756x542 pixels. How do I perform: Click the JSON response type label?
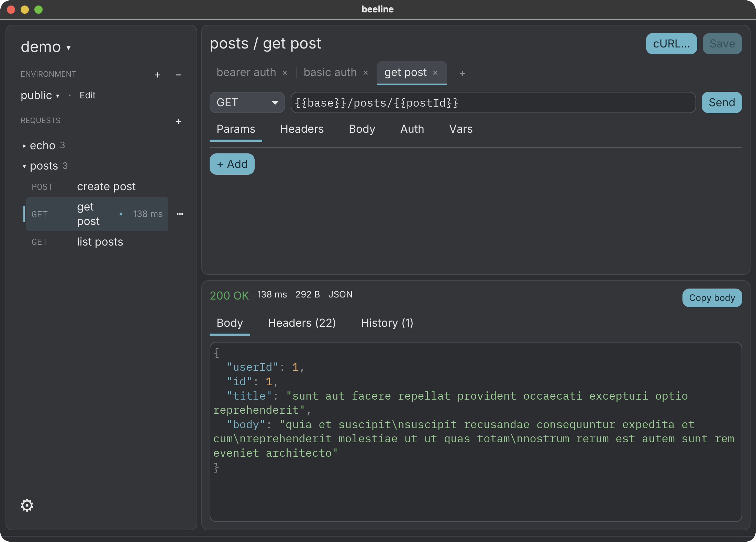[340, 294]
